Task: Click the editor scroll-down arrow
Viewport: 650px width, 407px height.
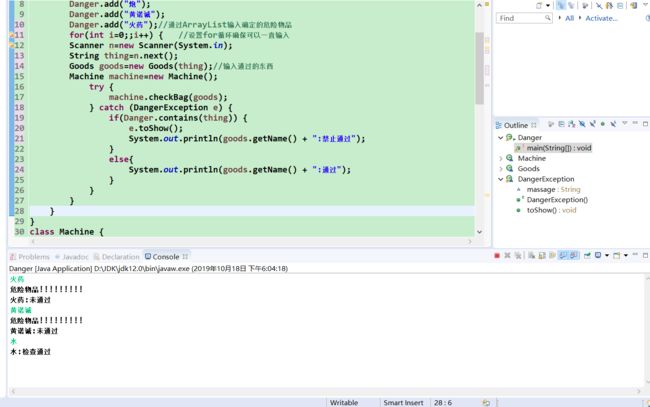Action: 480,232
